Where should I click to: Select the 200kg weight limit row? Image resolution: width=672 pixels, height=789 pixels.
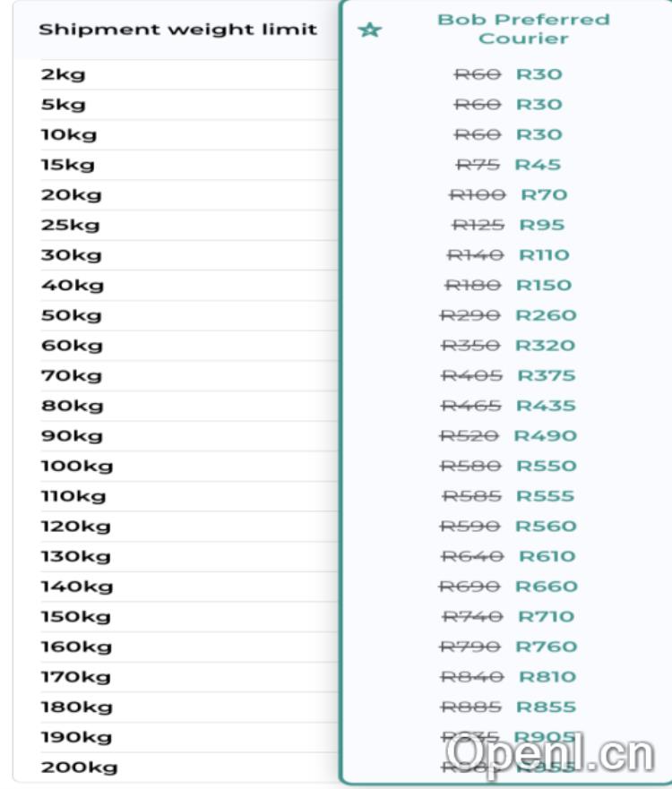point(79,767)
